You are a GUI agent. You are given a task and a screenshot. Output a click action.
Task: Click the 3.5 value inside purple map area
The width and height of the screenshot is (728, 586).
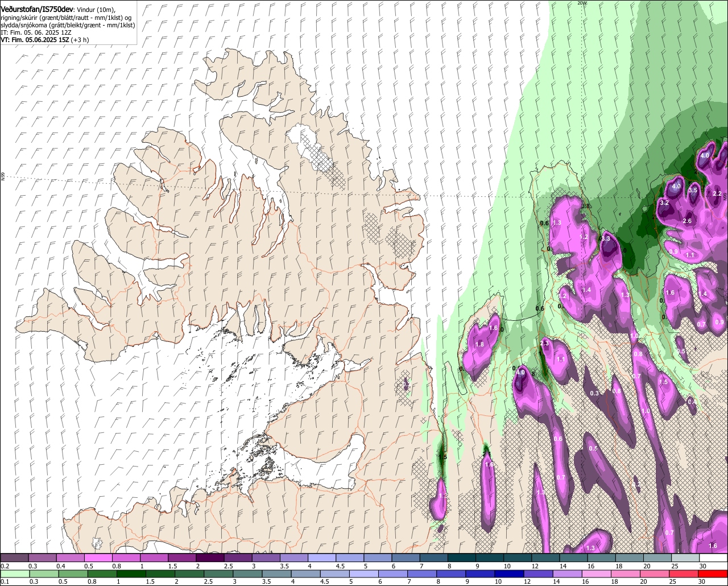click(x=693, y=190)
